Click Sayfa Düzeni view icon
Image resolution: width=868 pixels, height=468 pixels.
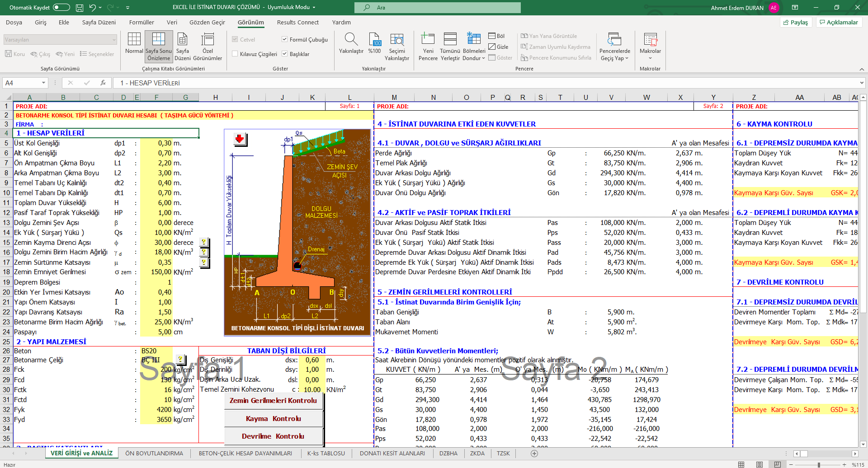(183, 40)
